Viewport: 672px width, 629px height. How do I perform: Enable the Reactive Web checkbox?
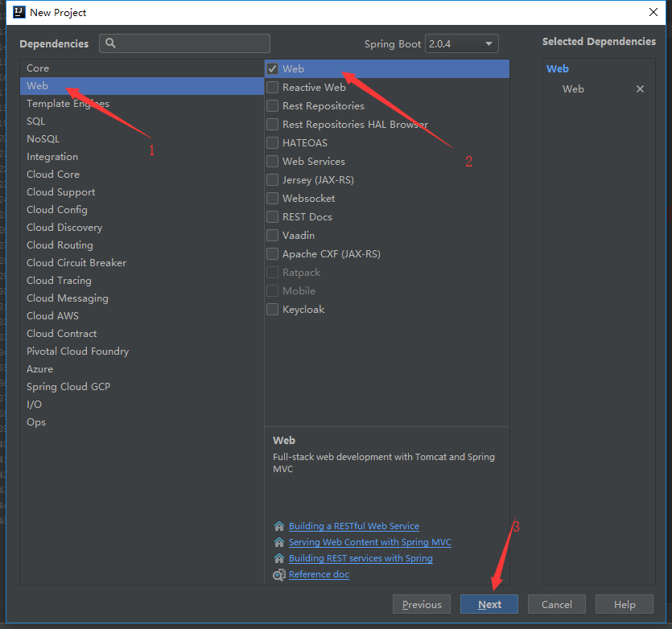[273, 88]
